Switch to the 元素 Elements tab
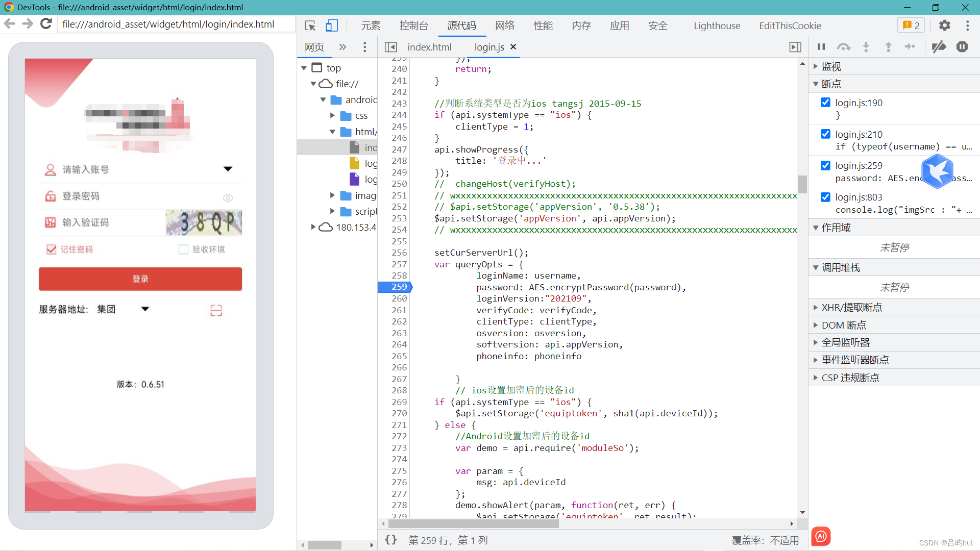980x551 pixels. [371, 26]
